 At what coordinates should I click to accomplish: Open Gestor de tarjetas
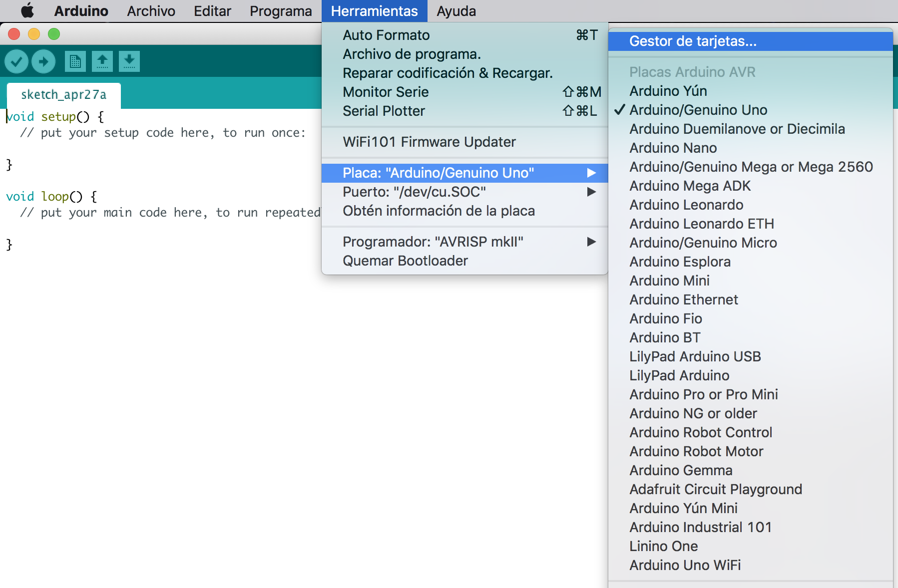751,41
